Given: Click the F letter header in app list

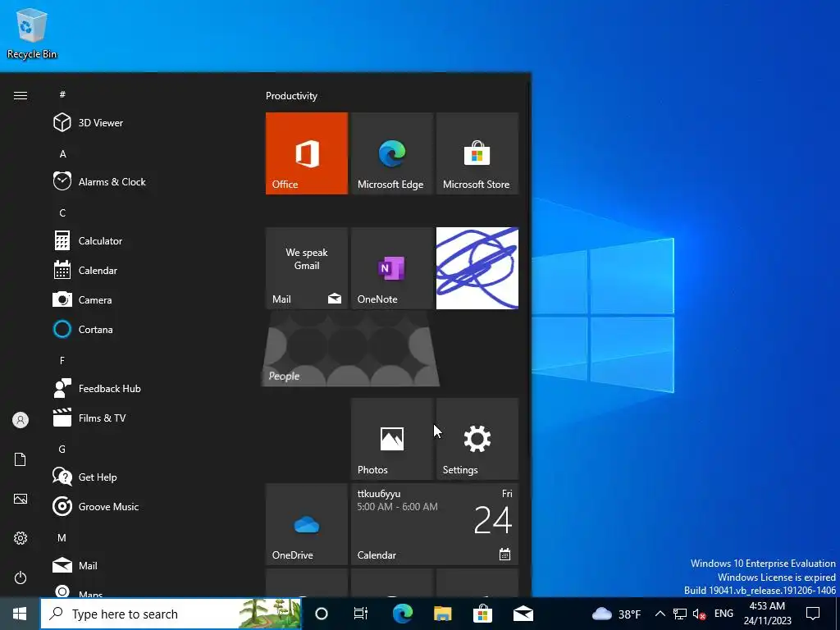Looking at the screenshot, I should (62, 361).
